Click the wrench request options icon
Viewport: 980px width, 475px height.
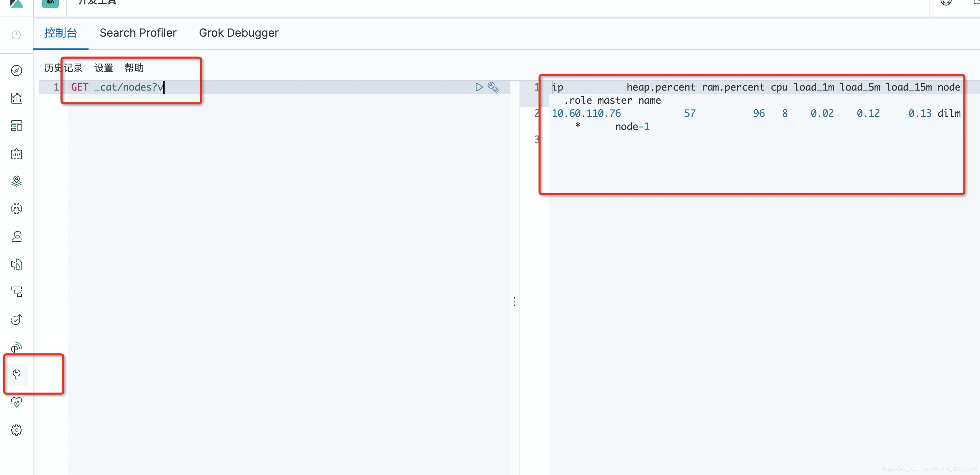pyautogui.click(x=493, y=87)
